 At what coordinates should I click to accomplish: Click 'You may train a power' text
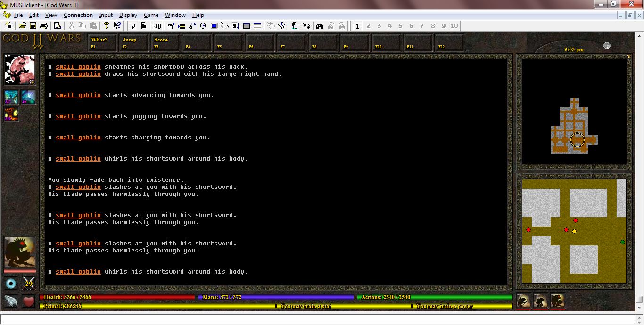coord(445,306)
